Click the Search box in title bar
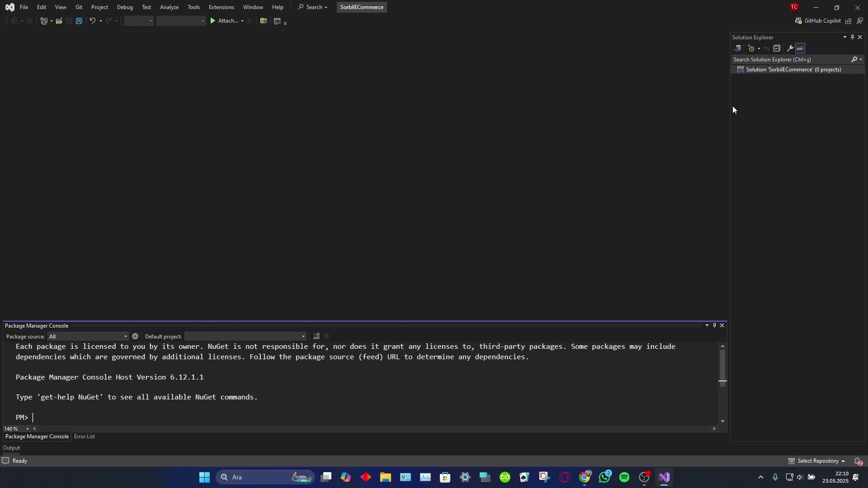The height and width of the screenshot is (488, 868). click(312, 7)
